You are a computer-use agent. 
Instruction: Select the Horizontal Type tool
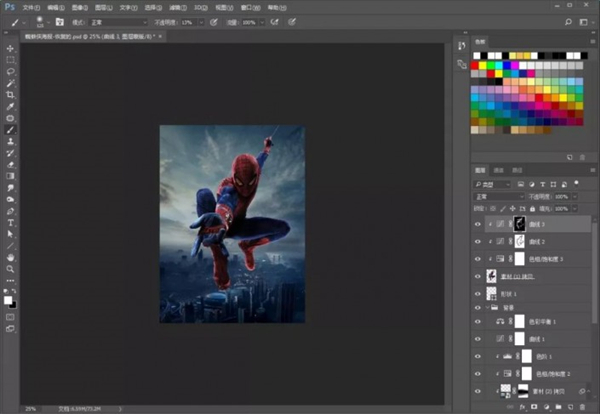tap(11, 222)
